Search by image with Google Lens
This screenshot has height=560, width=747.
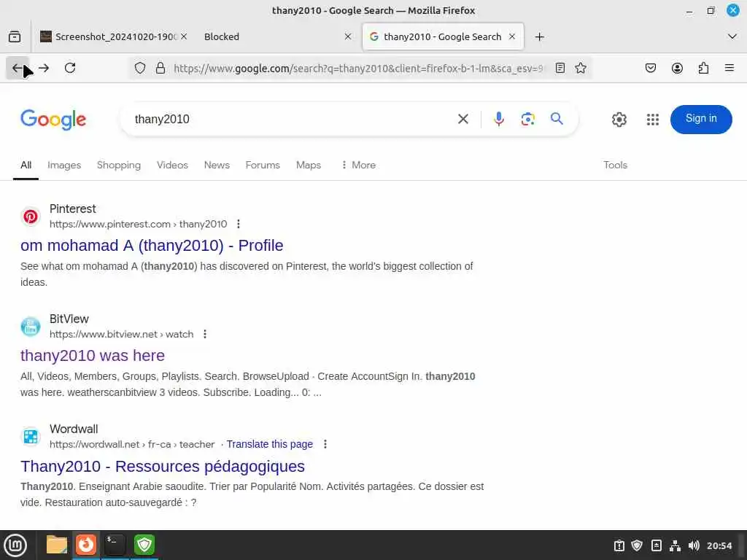tap(528, 119)
